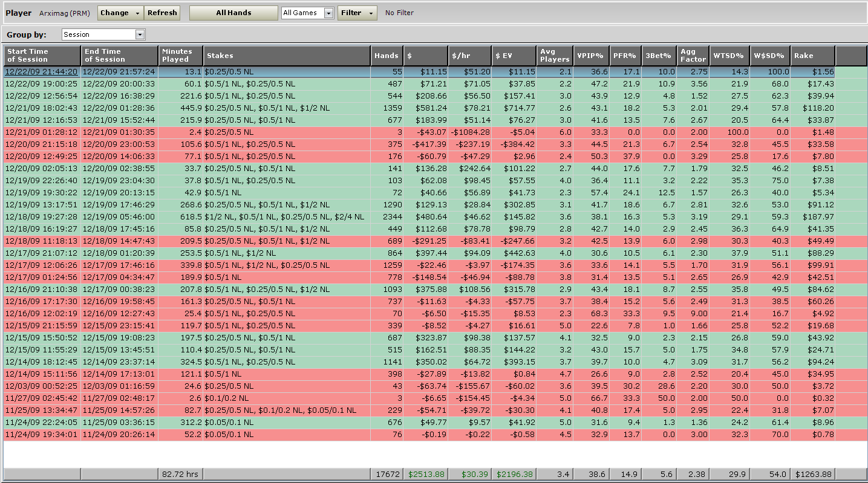
Task: Expand the All Games combo box
Action: point(308,13)
